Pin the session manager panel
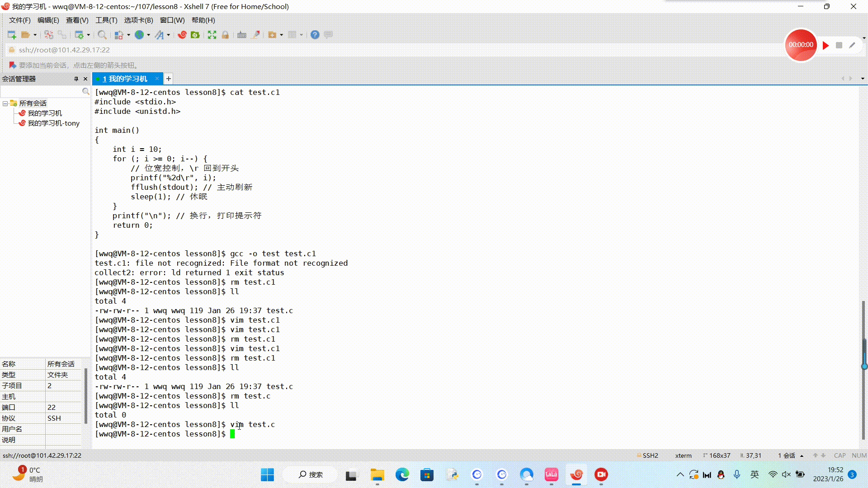The height and width of the screenshot is (488, 868). (x=76, y=79)
